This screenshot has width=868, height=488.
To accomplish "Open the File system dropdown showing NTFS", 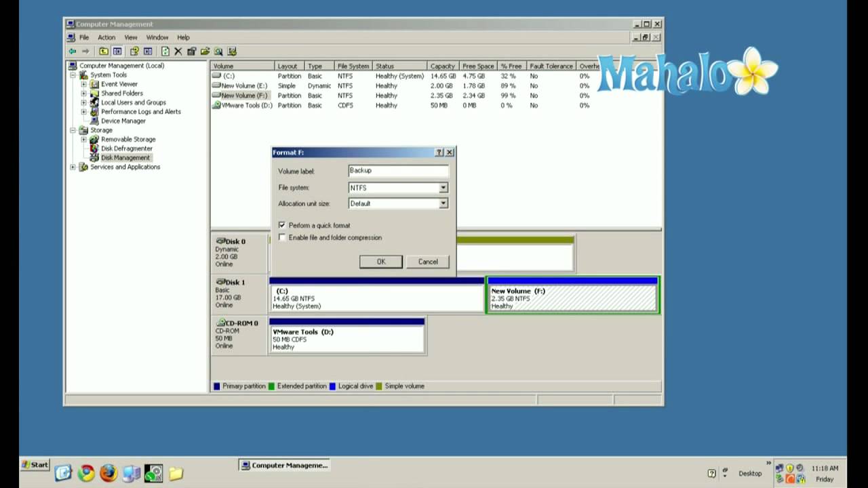I will point(443,188).
